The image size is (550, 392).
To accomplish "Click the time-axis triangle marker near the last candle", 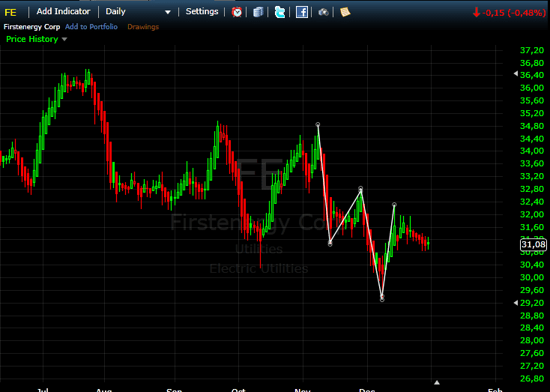I will pos(437,382).
